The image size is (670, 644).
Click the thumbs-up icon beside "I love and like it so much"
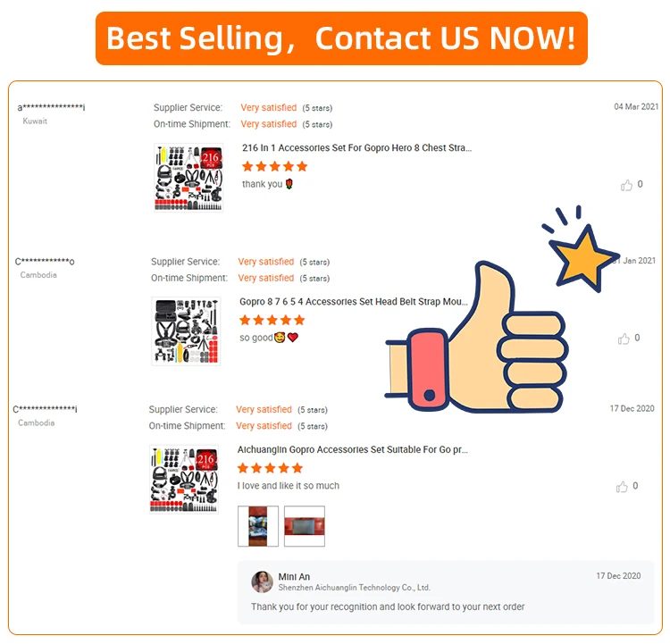click(622, 487)
